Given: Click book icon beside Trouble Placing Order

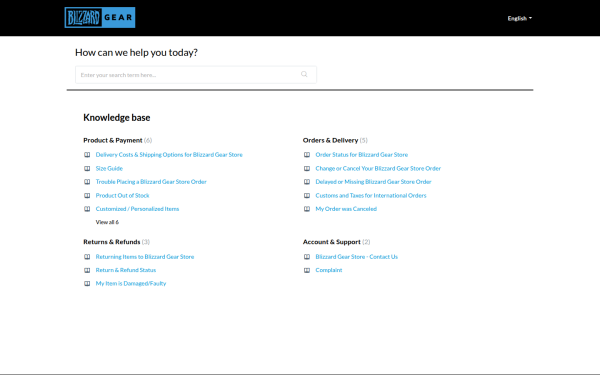Looking at the screenshot, I should point(87,182).
